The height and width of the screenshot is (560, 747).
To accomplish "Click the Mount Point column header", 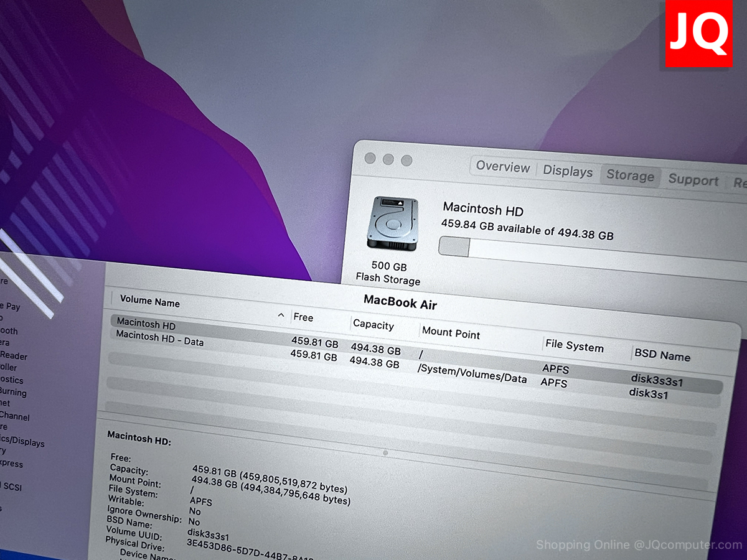I will coord(451,333).
